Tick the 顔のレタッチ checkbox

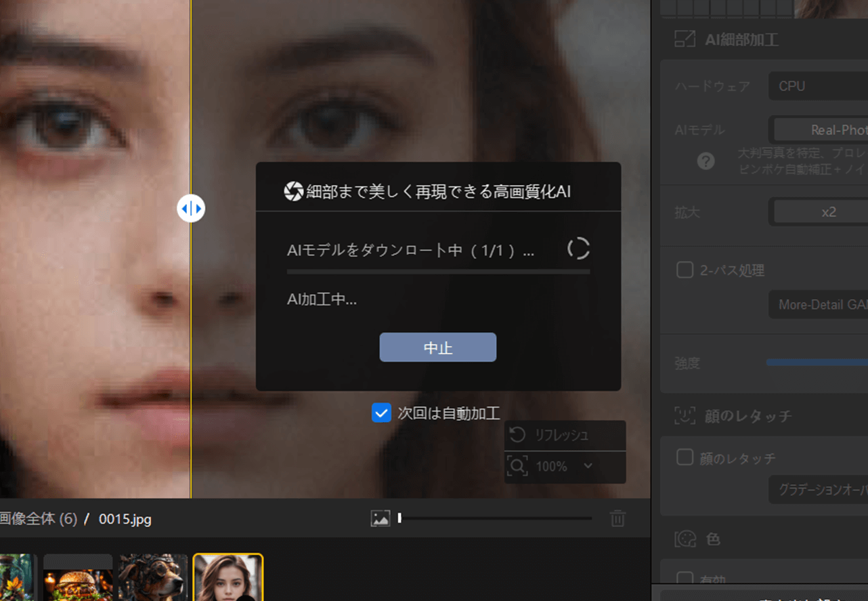[685, 458]
